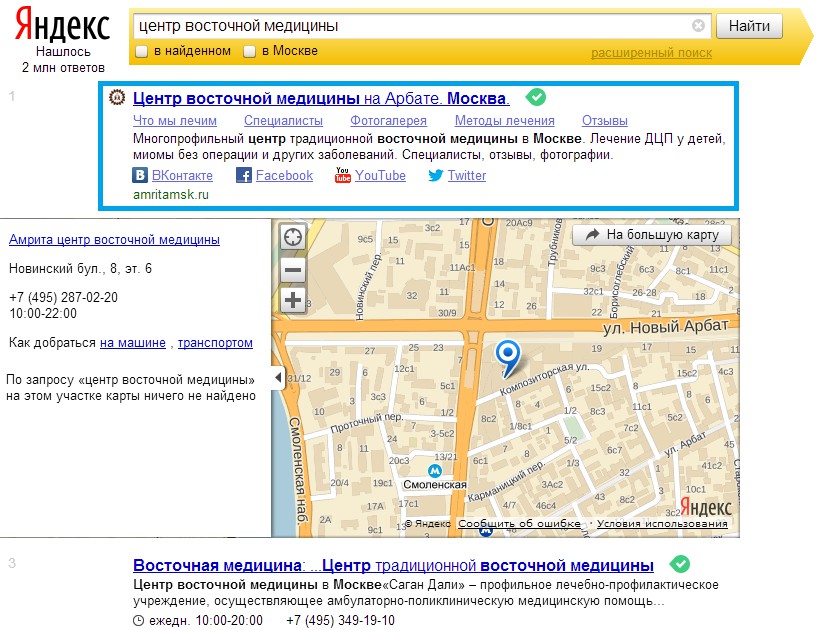Open the ВКонтакте text link
Viewport: 818px width, 630px height.
click(x=182, y=176)
